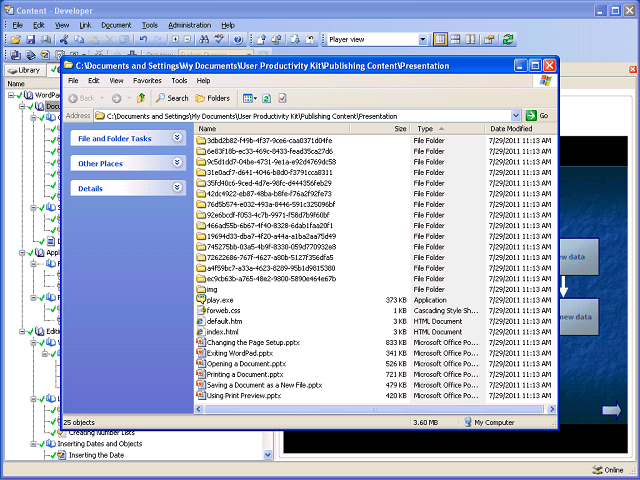Select the vertical split layout icon
Viewport: 640px width, 480px height.
pyautogui.click(x=470, y=40)
